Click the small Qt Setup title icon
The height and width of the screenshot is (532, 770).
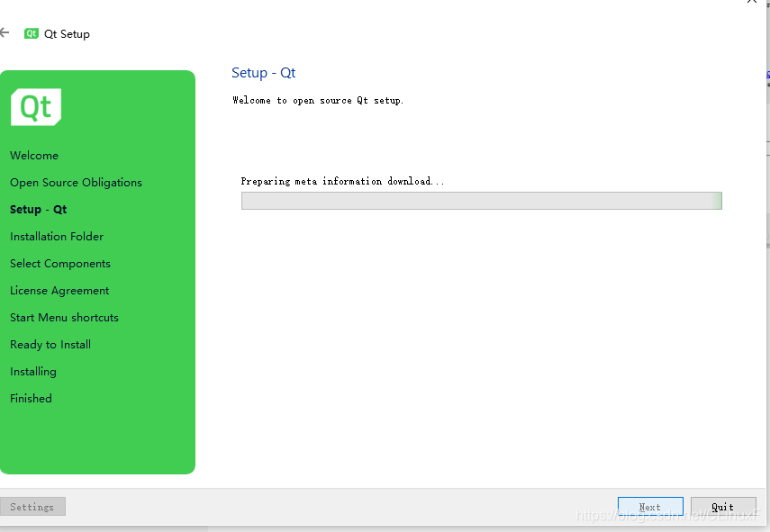tap(32, 33)
